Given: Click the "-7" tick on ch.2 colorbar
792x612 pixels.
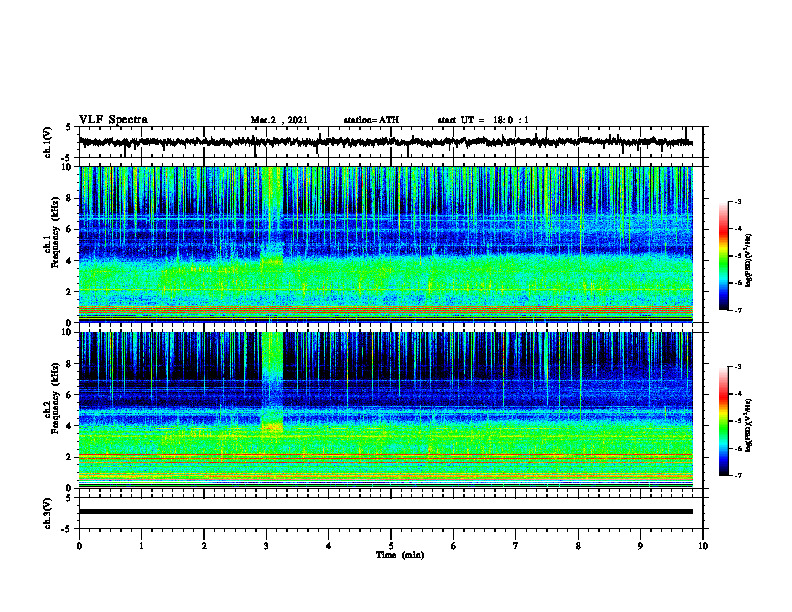Looking at the screenshot, I should point(737,475).
